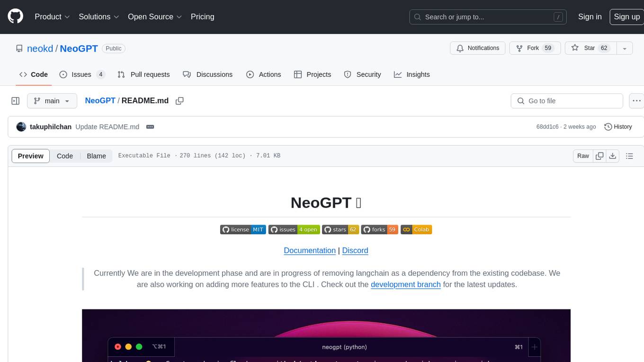The height and width of the screenshot is (362, 644).
Task: Copy raw file contents icon
Action: coord(599,156)
